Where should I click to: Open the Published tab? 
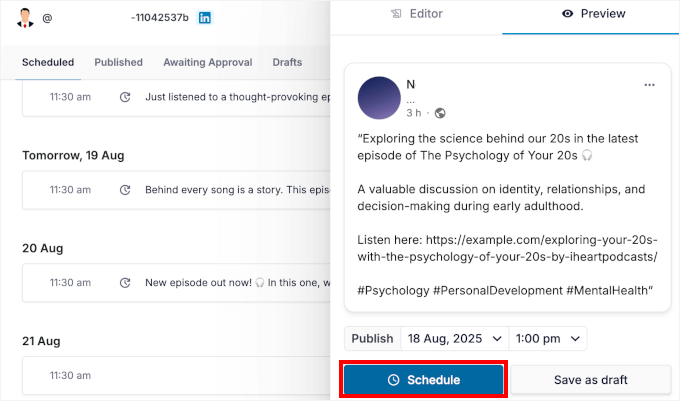(118, 62)
